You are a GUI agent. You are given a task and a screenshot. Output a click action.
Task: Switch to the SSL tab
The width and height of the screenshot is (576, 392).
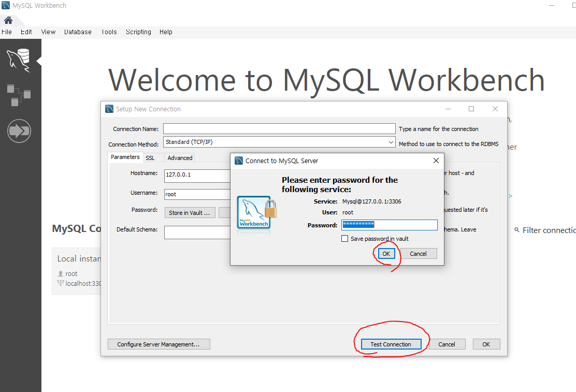pyautogui.click(x=150, y=158)
